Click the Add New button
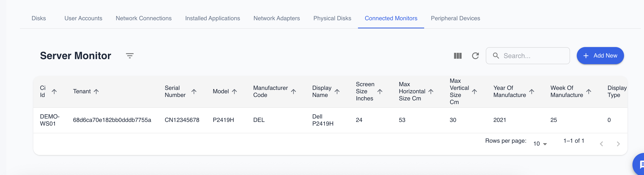The height and width of the screenshot is (175, 644). (x=600, y=56)
